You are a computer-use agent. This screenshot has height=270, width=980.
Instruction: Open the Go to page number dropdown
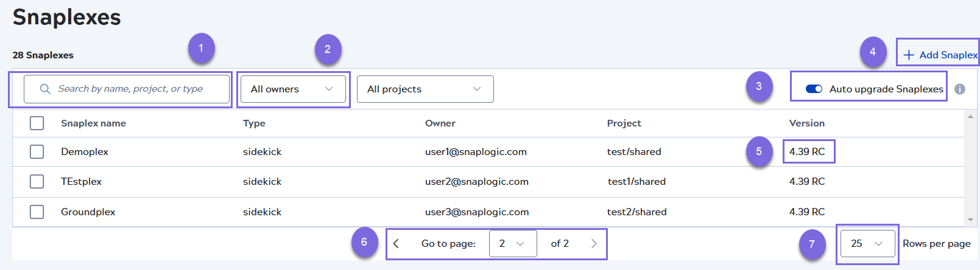coord(512,244)
